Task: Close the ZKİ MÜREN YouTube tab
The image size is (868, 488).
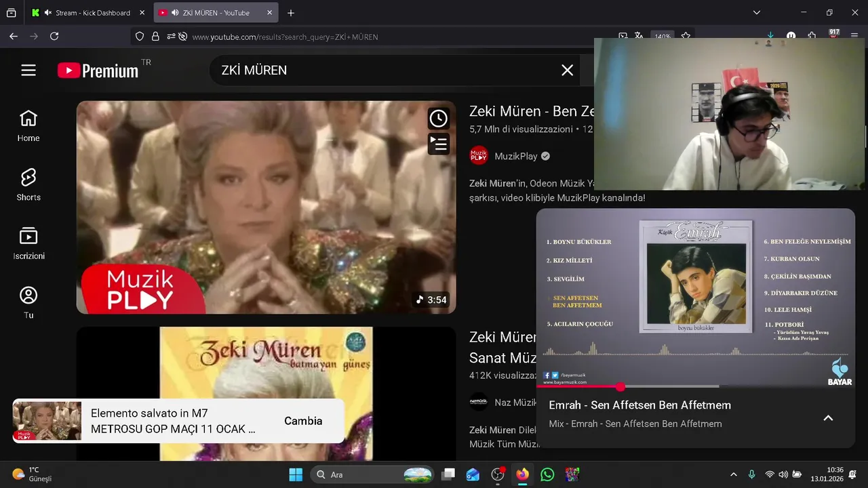Action: coord(269,13)
